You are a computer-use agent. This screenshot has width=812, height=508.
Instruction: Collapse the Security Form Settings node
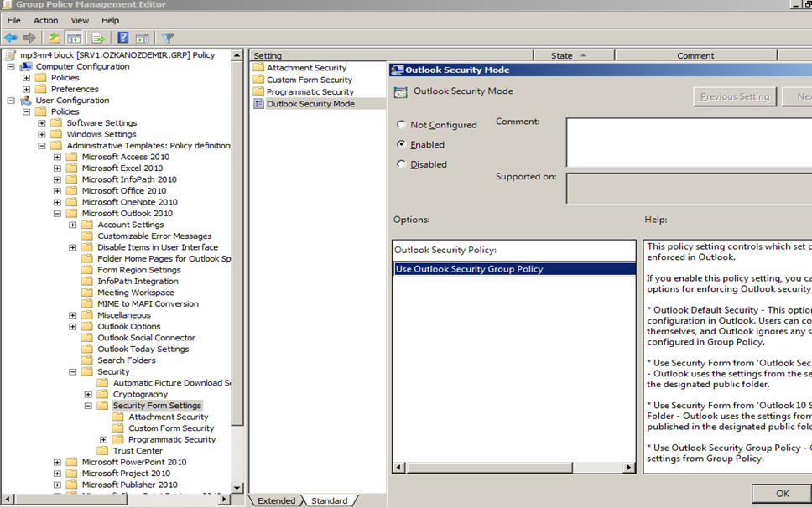click(x=89, y=406)
